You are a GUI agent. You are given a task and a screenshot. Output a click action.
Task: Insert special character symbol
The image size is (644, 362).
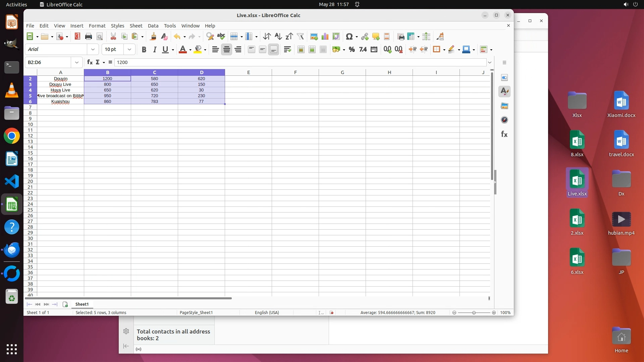pyautogui.click(x=349, y=37)
